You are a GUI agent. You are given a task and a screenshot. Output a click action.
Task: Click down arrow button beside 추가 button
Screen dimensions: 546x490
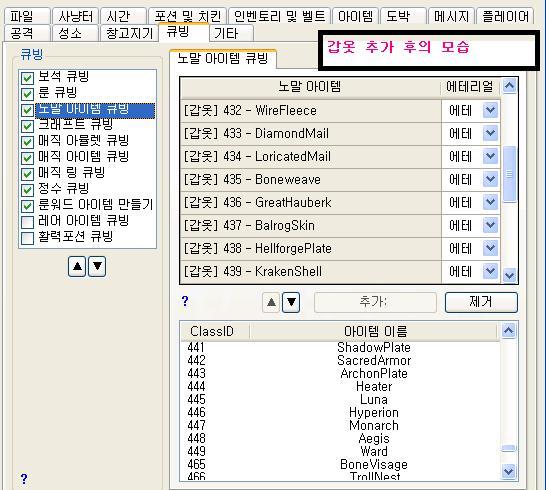(291, 302)
